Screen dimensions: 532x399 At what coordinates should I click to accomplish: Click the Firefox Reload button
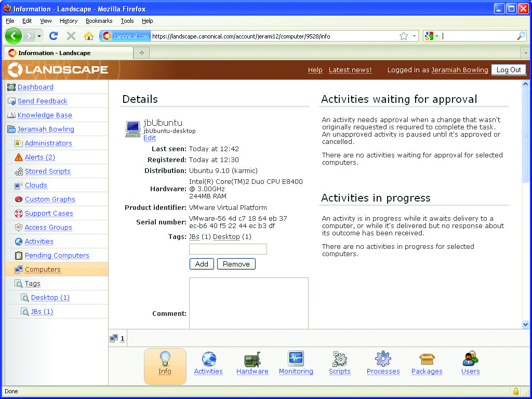coord(53,36)
